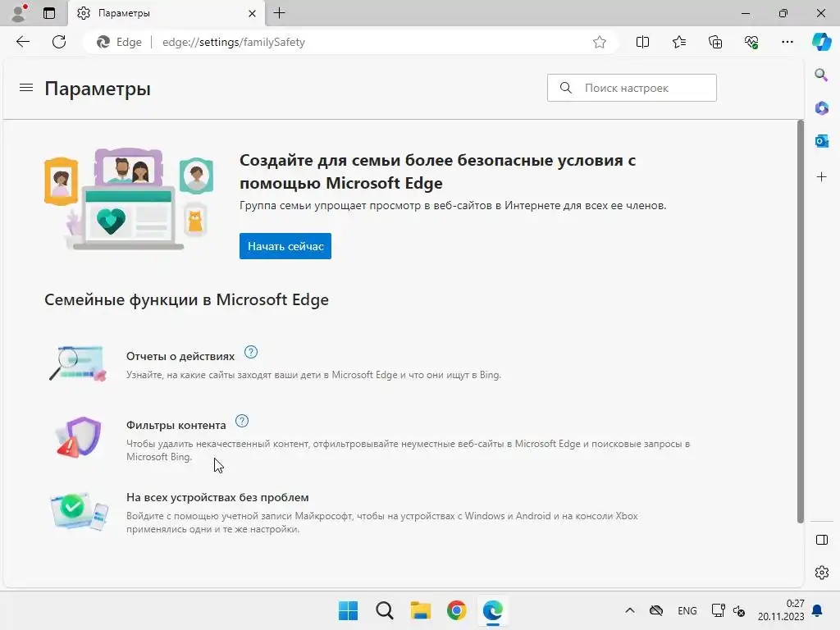Close the Параметры tab
This screenshot has width=840, height=630.
click(252, 13)
